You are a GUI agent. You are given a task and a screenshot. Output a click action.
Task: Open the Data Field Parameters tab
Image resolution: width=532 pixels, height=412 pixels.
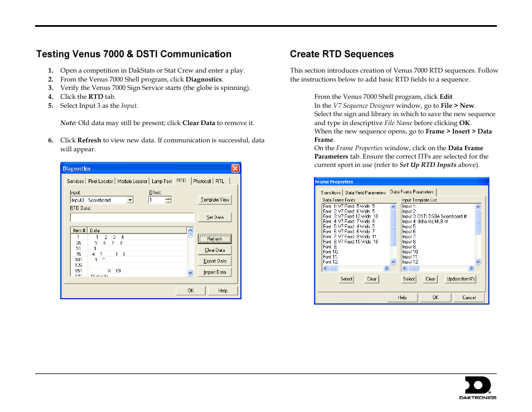(x=366, y=192)
